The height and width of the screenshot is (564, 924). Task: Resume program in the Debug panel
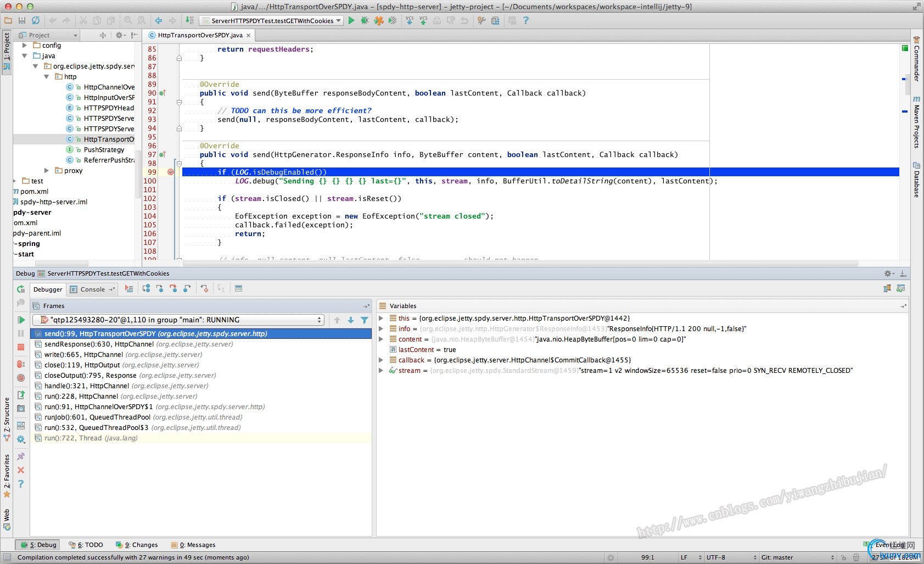tap(21, 320)
